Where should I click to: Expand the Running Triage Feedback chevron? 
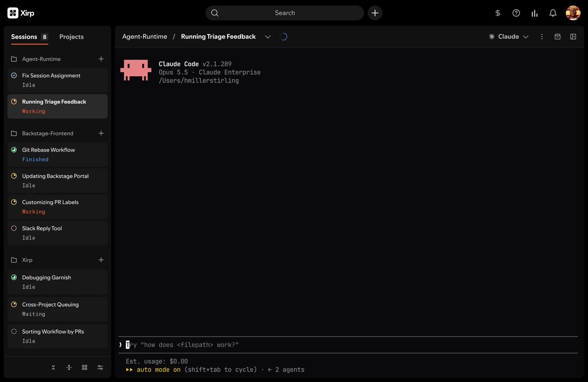pyautogui.click(x=268, y=37)
